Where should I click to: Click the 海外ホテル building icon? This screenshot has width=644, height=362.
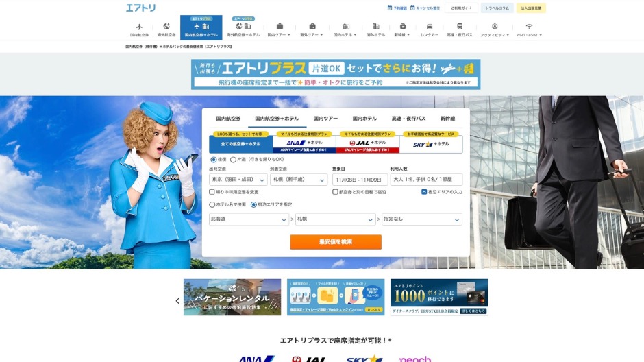(375, 27)
